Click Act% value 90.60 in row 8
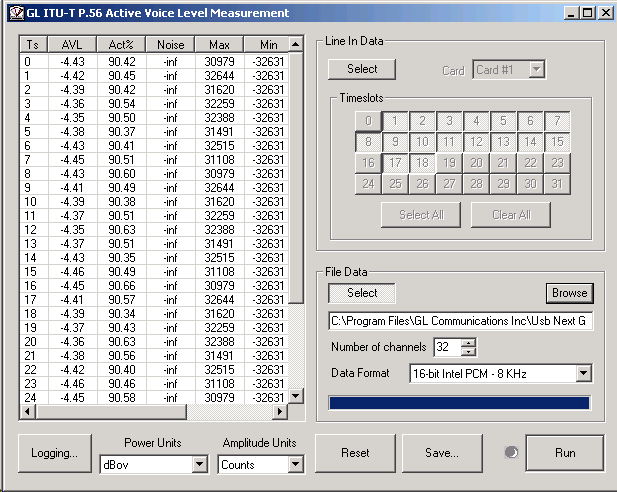 tap(122, 174)
